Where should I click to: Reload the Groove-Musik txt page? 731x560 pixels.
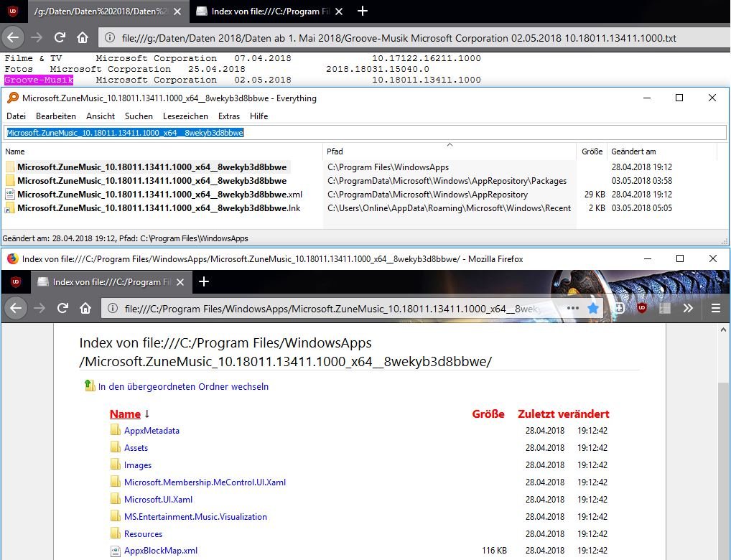click(60, 38)
